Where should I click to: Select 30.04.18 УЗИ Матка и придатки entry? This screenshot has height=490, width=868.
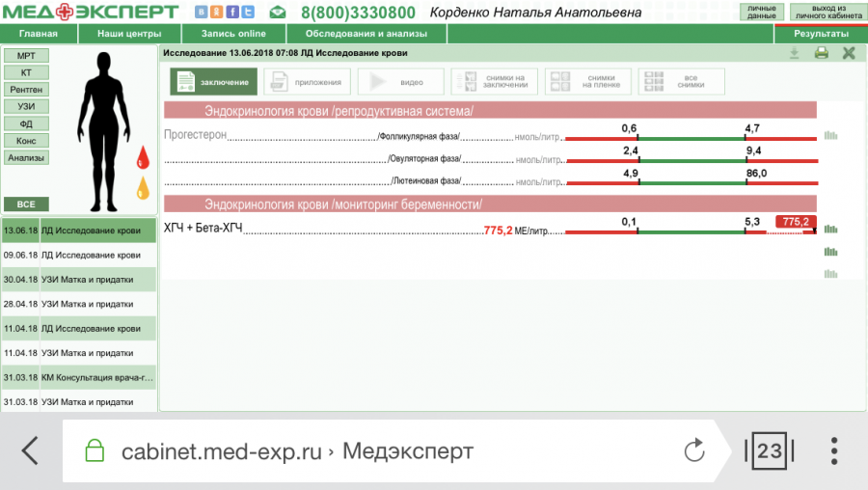pos(79,280)
